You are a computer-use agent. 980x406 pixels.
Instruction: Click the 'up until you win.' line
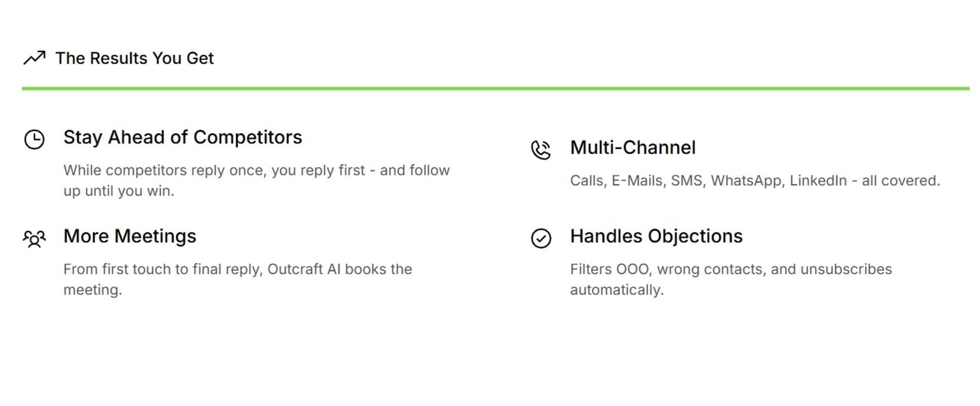tap(119, 191)
